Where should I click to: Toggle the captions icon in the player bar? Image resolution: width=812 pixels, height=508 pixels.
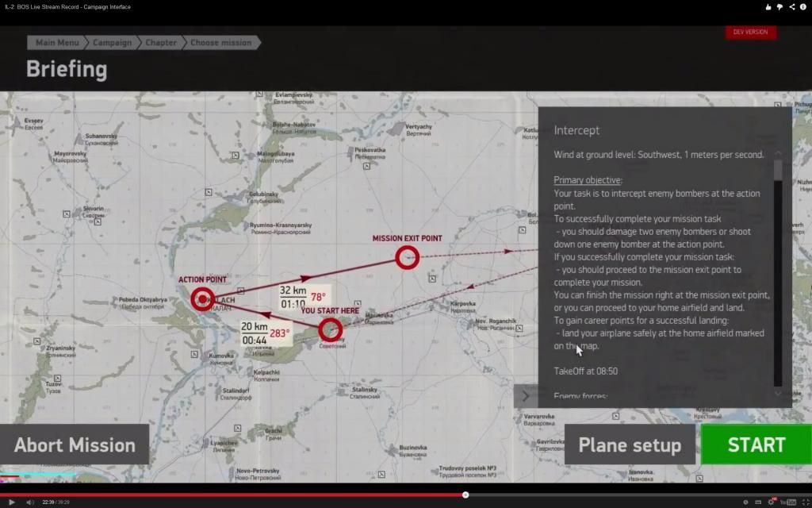(x=758, y=502)
